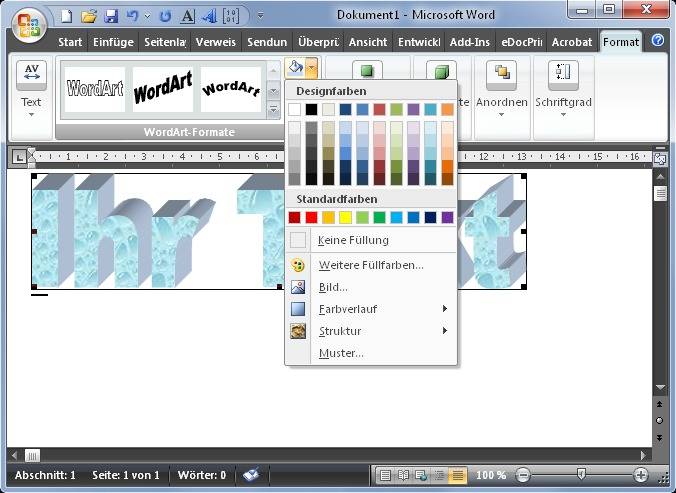Open Word help question mark icon

(658, 41)
